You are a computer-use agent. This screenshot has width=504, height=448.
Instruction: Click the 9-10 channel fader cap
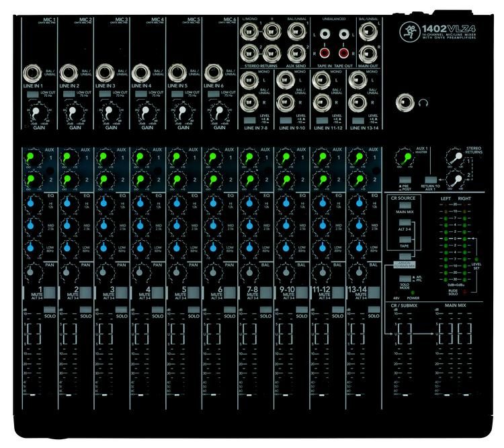[285, 395]
